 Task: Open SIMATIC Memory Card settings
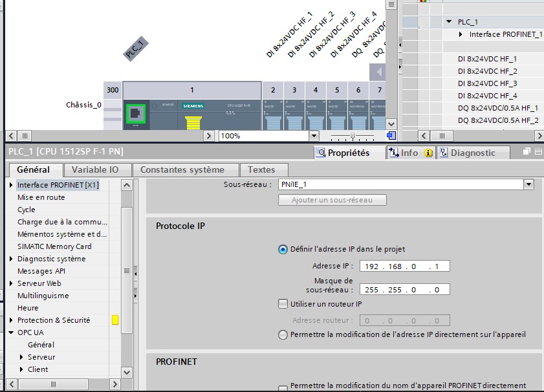[54, 246]
